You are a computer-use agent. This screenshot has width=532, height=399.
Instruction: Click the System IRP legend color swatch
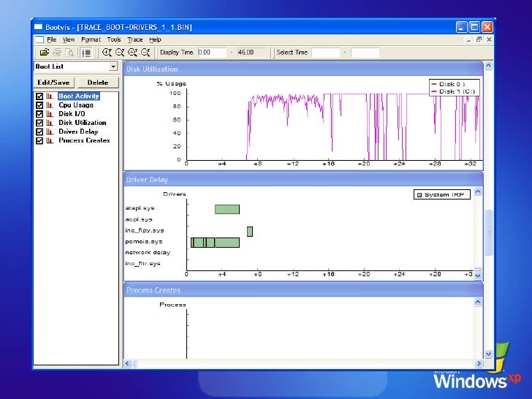[x=419, y=195]
